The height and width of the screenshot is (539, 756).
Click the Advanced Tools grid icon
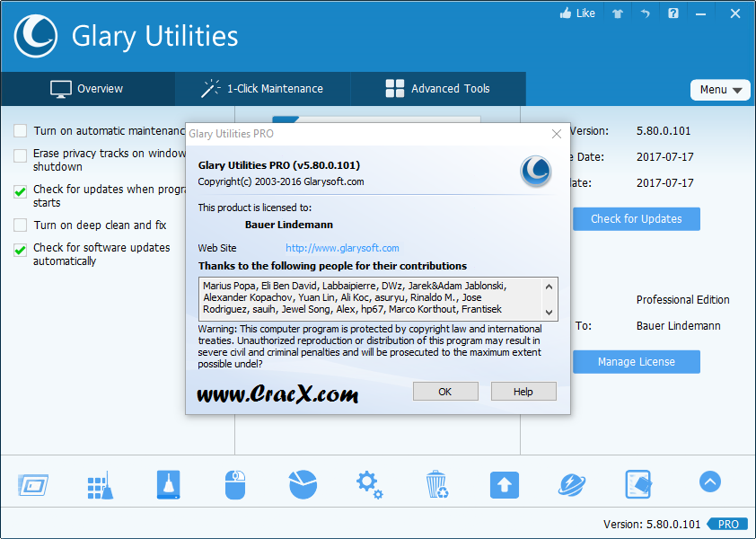coord(395,89)
